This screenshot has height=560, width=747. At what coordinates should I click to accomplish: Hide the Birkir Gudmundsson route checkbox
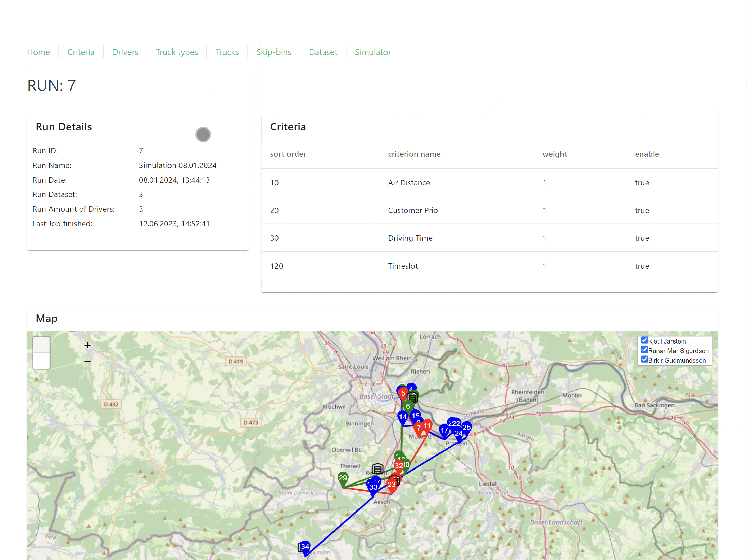644,360
